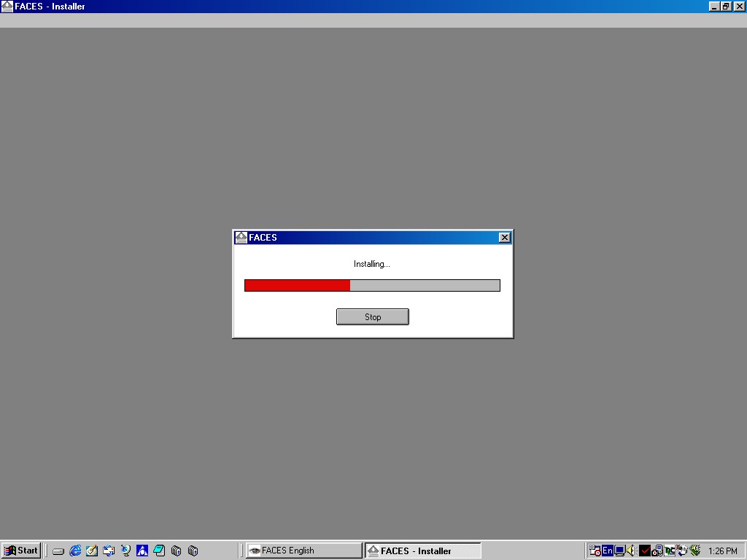The image size is (747, 560).
Task: Restore down the FACES - Installer main window
Action: coord(726,7)
